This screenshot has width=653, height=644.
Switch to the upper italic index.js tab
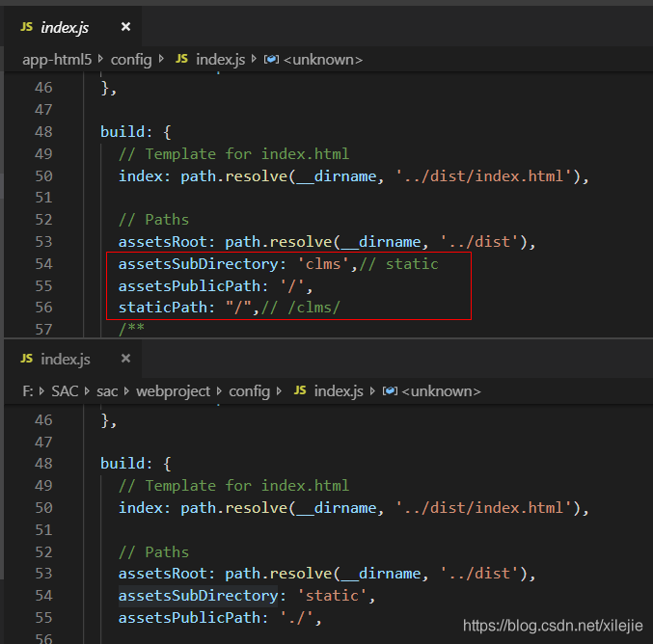(65, 27)
